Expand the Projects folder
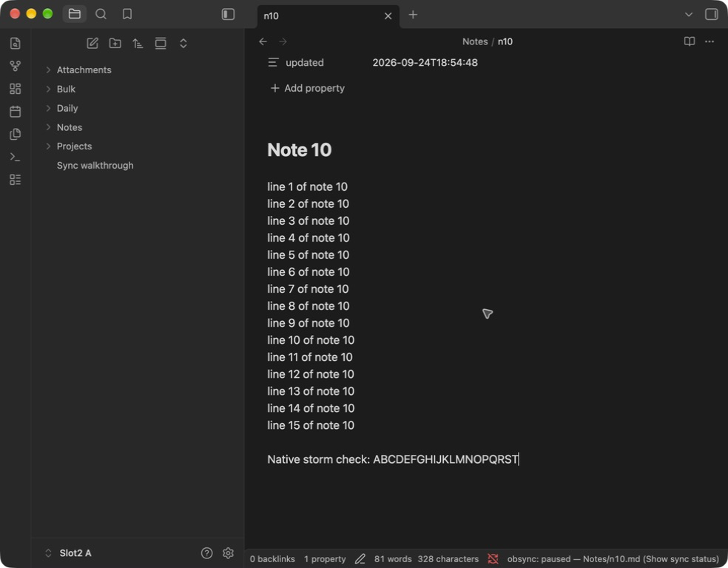The width and height of the screenshot is (728, 568). click(74, 146)
